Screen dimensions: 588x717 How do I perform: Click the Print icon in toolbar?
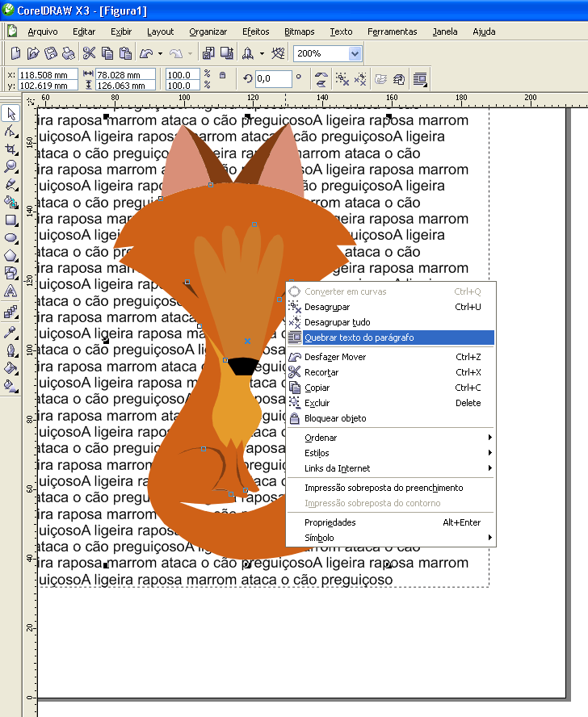[x=69, y=53]
